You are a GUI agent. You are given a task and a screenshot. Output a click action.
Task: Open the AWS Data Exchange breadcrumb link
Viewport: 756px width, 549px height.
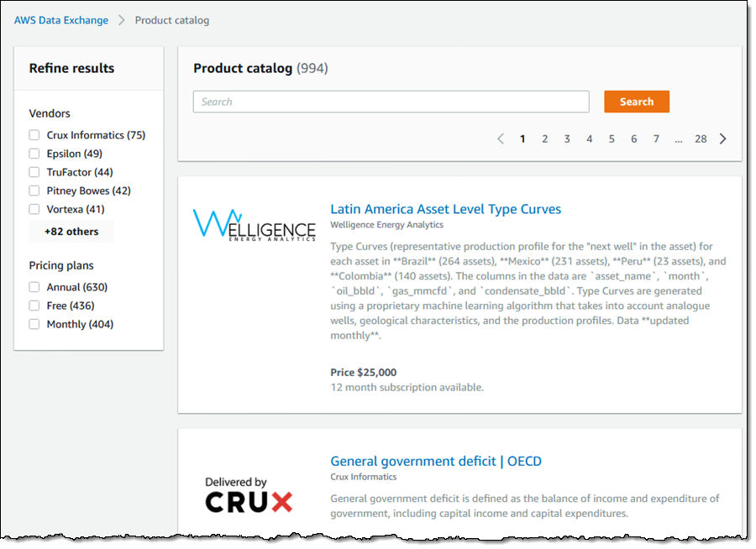pyautogui.click(x=61, y=20)
